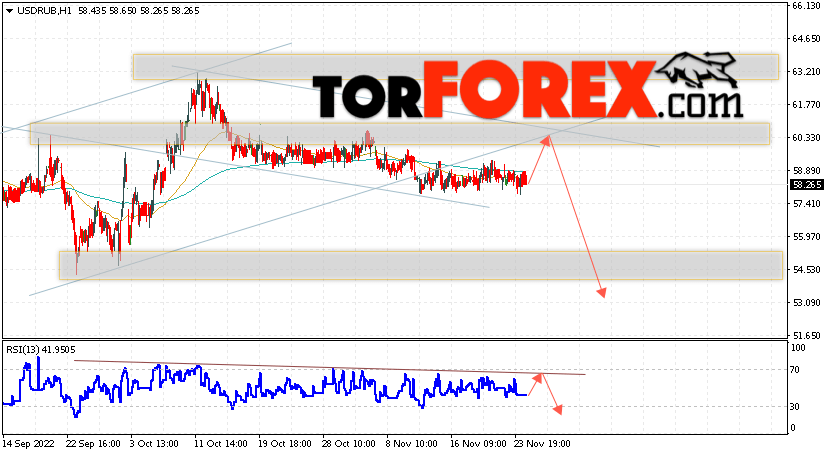
Task: Select the 19 Oct 18:00 time label
Action: pyautogui.click(x=285, y=443)
